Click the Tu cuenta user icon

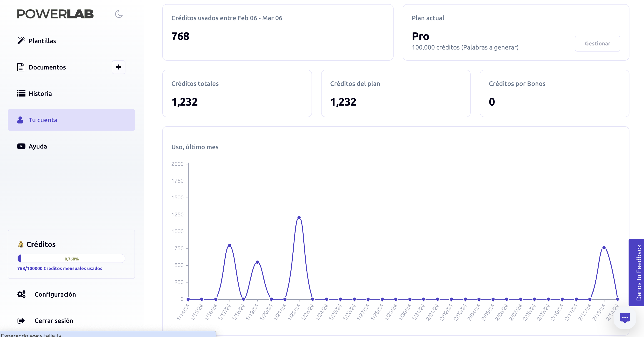[20, 120]
